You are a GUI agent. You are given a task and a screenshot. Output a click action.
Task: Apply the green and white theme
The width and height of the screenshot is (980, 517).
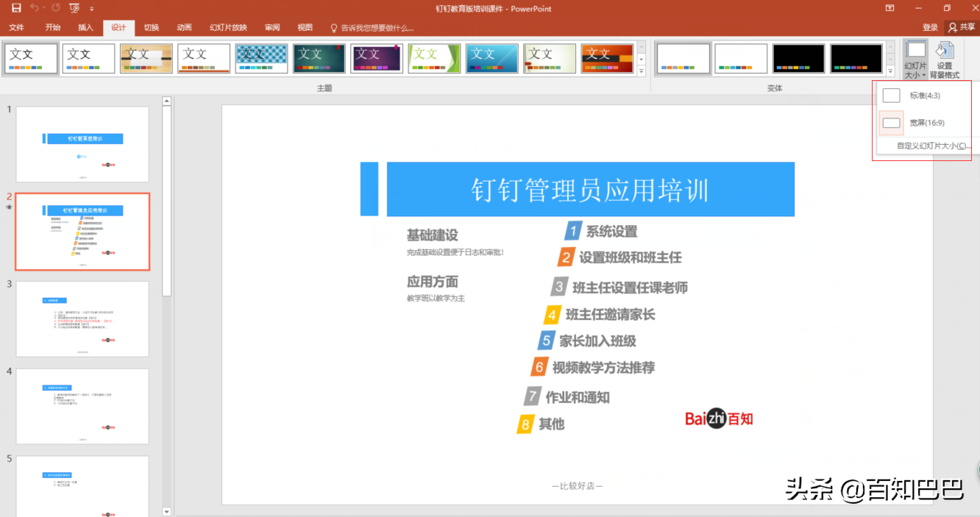[434, 58]
